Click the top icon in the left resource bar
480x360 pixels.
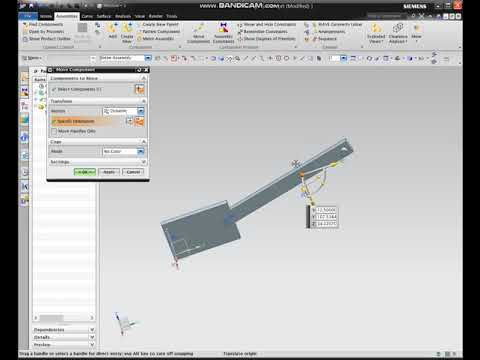(x=25, y=77)
